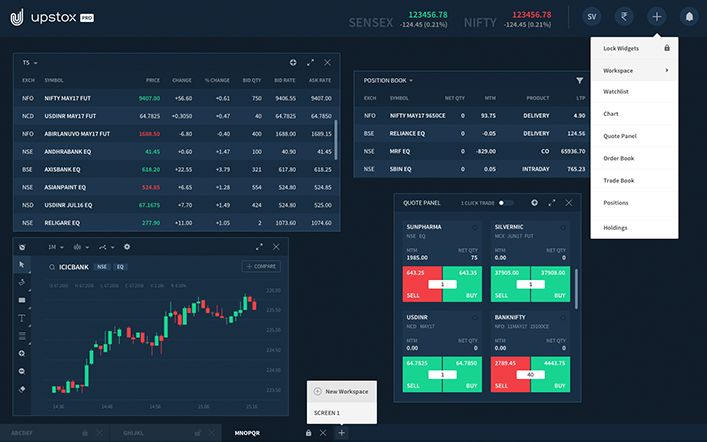Click the Compare button on chart
Image resolution: width=707 pixels, height=442 pixels.
pos(261,267)
